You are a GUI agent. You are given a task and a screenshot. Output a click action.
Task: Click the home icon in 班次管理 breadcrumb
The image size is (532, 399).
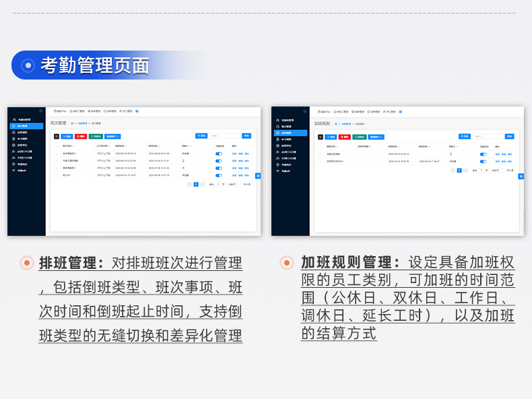[73, 123]
